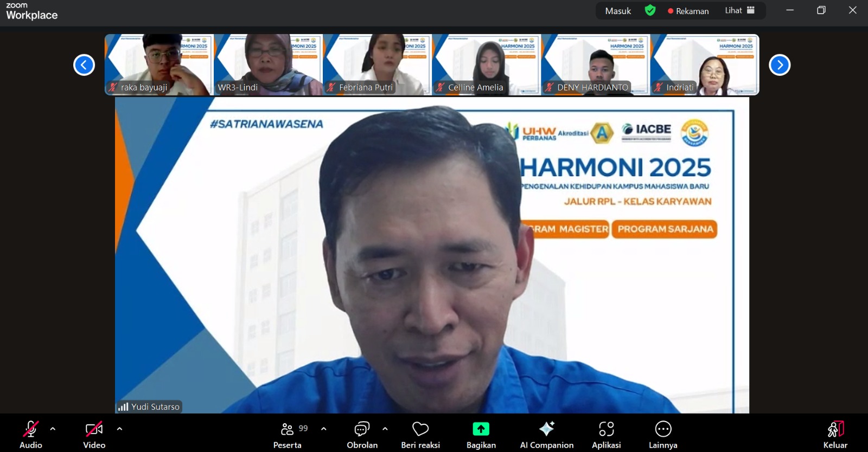Image resolution: width=868 pixels, height=452 pixels.
Task: Open Peserta participants panel
Action: [x=288, y=435]
